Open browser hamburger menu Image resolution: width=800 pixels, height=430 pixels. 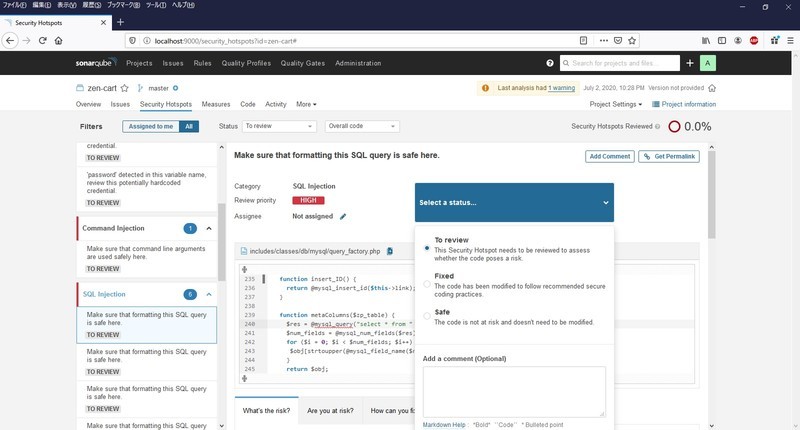790,41
